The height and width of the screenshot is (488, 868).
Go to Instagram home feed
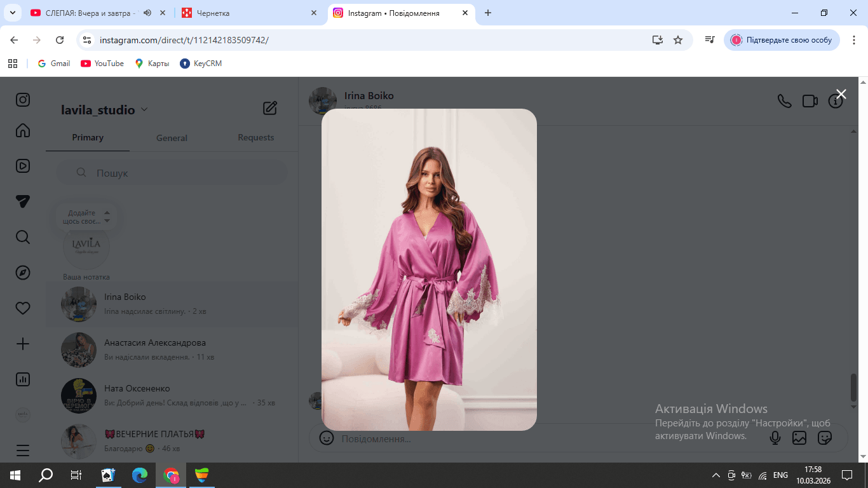23,130
